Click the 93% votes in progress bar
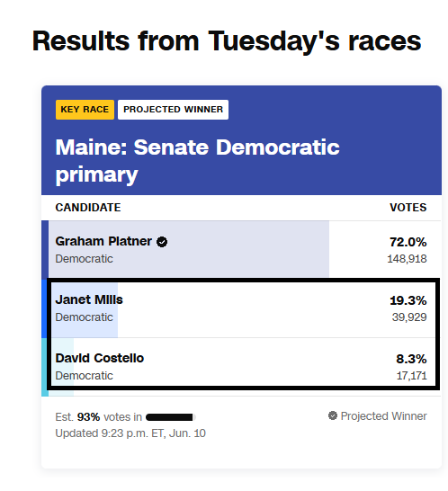 (171, 417)
